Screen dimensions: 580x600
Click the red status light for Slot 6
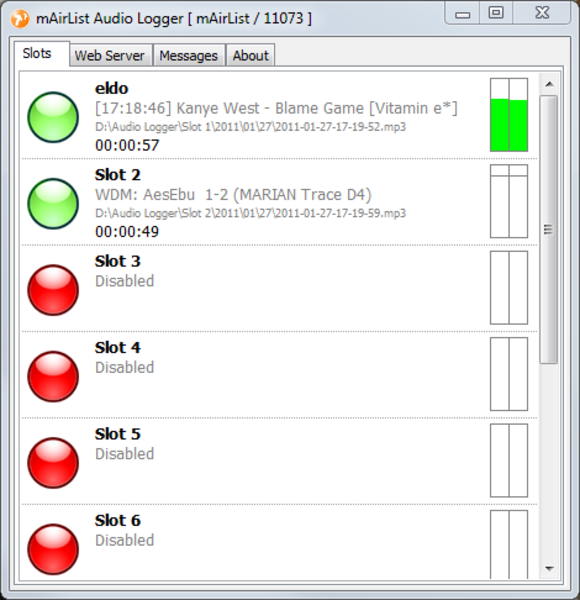pos(53,549)
